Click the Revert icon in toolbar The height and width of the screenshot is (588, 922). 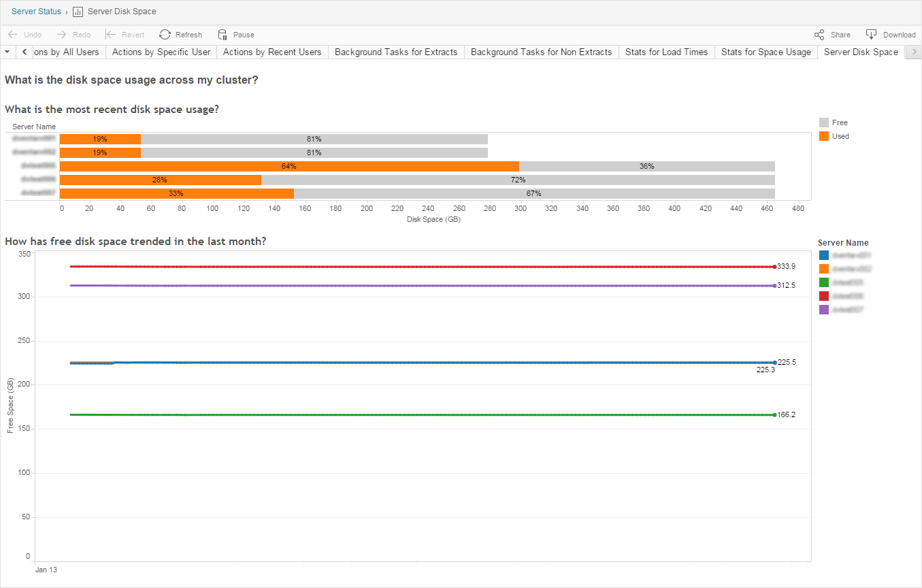coord(110,34)
